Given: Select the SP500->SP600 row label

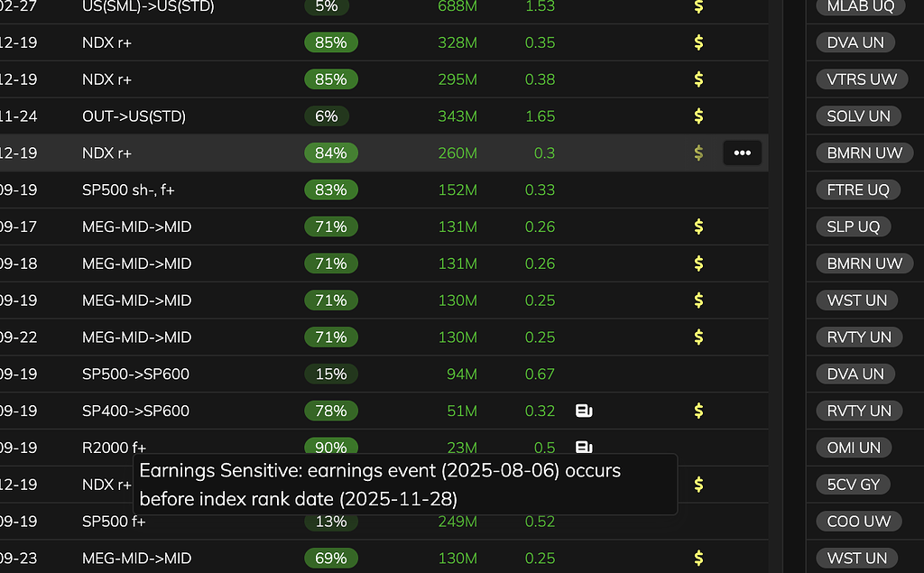Looking at the screenshot, I should (x=135, y=374).
